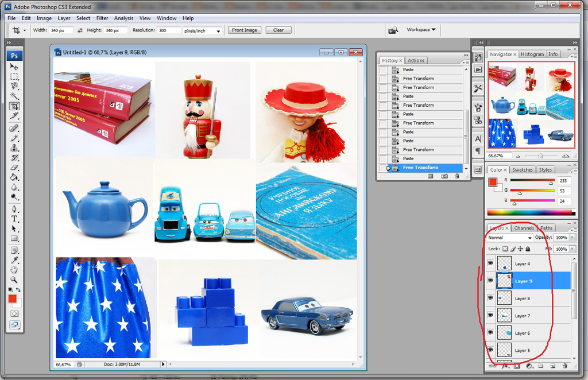Toggle lock all in Layers panel

528,249
